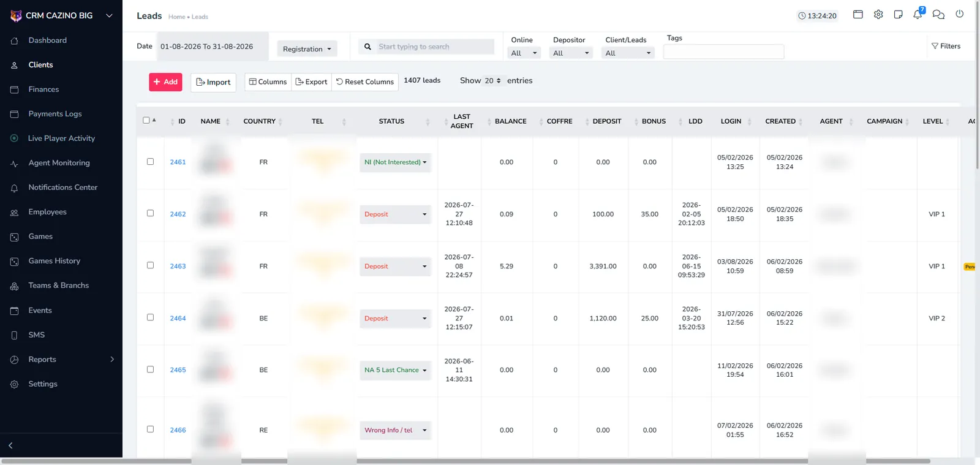Expand the CRM CAZINO BIG chevron
The height and width of the screenshot is (465, 980).
click(x=109, y=16)
